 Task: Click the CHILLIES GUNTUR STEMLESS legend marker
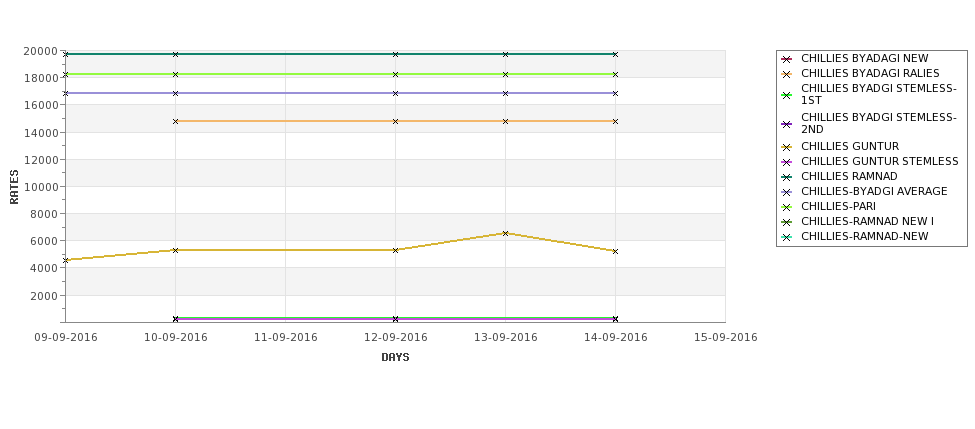click(x=787, y=162)
